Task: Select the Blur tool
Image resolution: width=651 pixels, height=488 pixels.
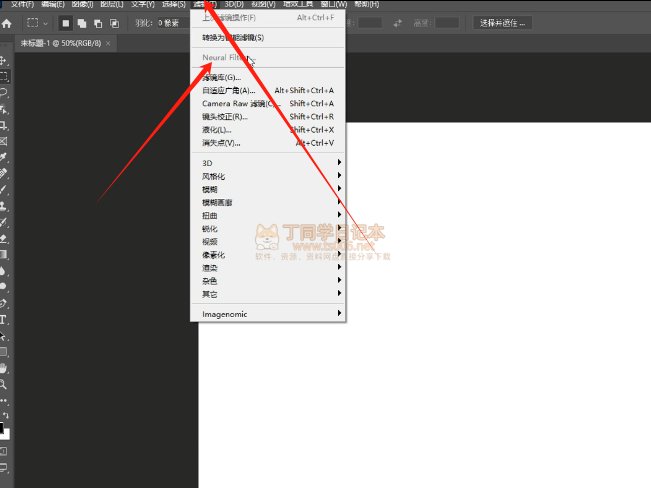Action: click(x=4, y=271)
